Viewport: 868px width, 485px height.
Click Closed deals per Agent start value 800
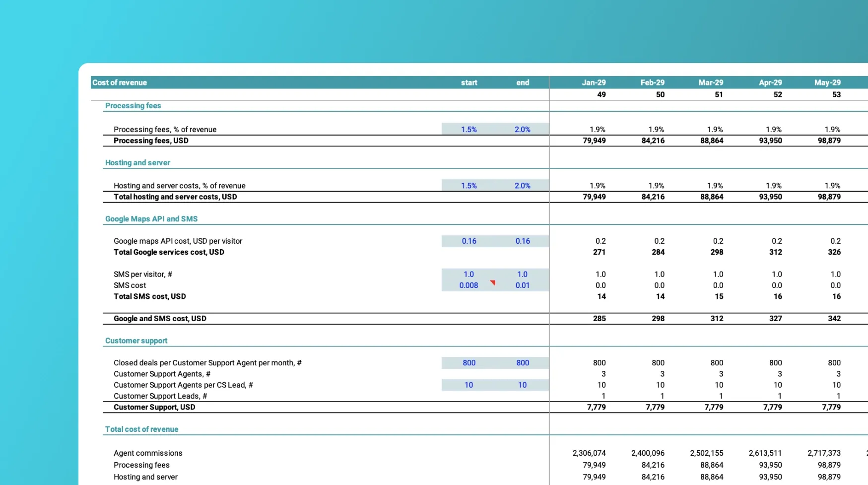tap(468, 363)
